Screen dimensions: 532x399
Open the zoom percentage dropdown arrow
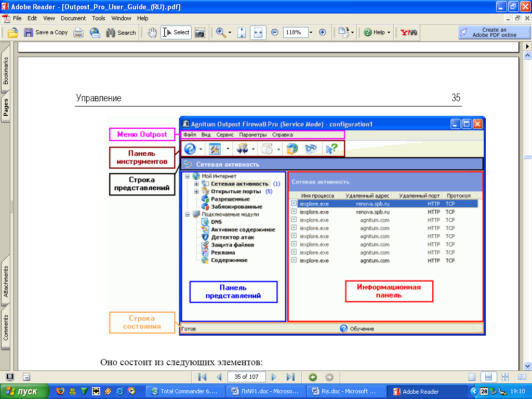[x=311, y=33]
